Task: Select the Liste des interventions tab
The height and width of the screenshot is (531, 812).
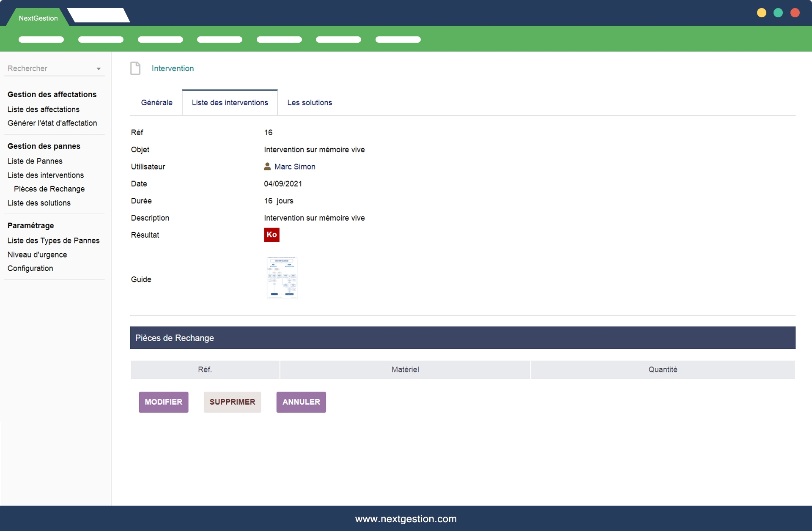Action: pos(230,103)
